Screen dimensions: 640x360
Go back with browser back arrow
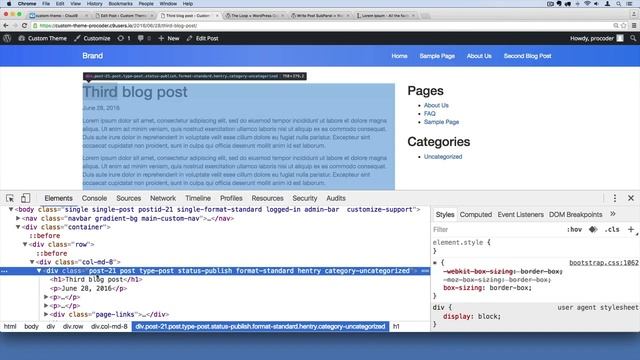point(6,25)
